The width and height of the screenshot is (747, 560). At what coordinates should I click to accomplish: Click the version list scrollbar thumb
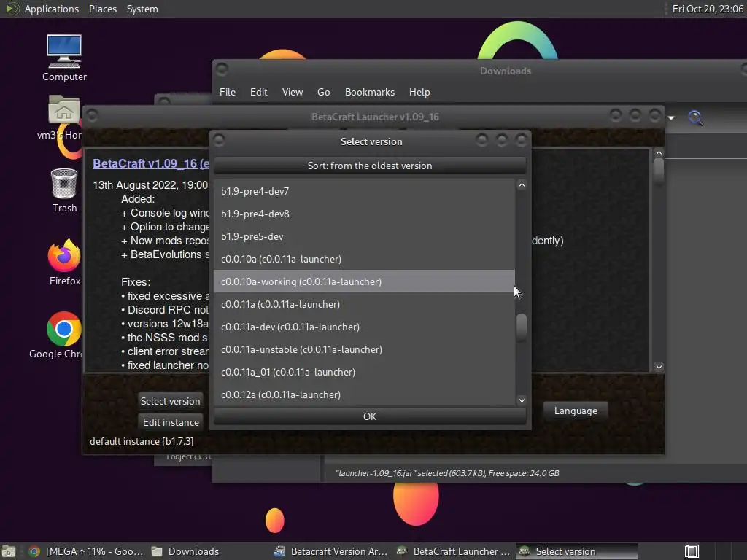click(522, 326)
